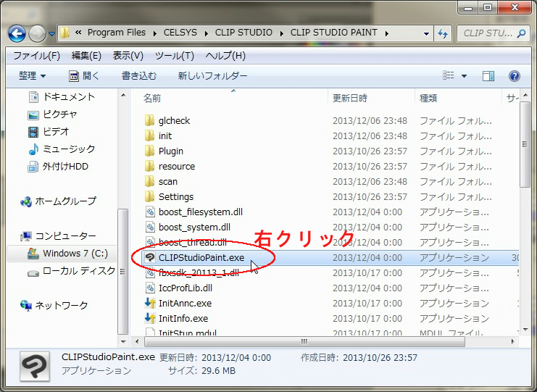Click the 新しいフォルダー button

tap(212, 76)
